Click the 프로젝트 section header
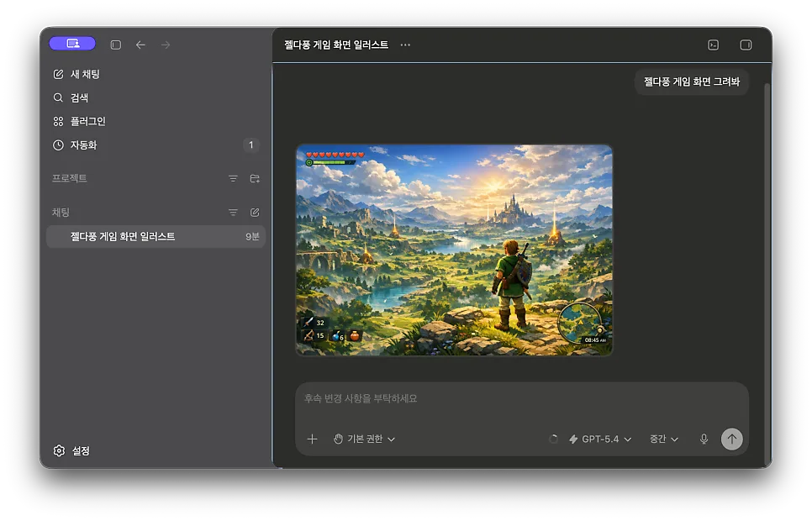 70,179
